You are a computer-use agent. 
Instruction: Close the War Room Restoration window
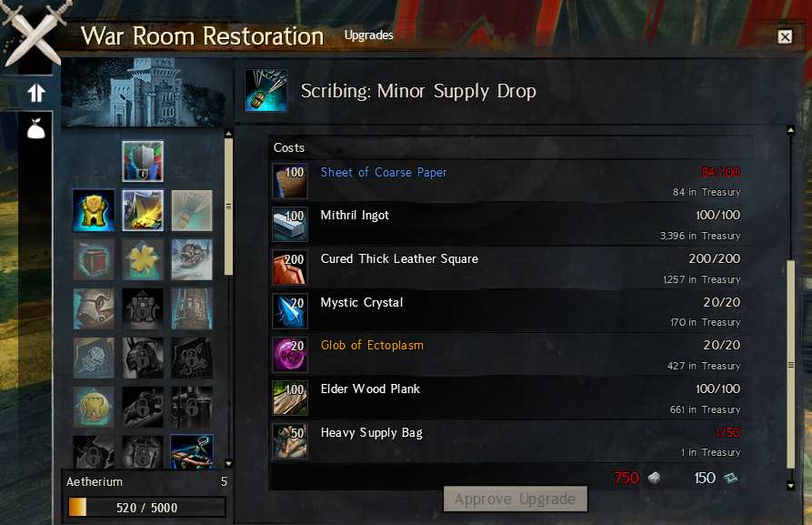785,36
